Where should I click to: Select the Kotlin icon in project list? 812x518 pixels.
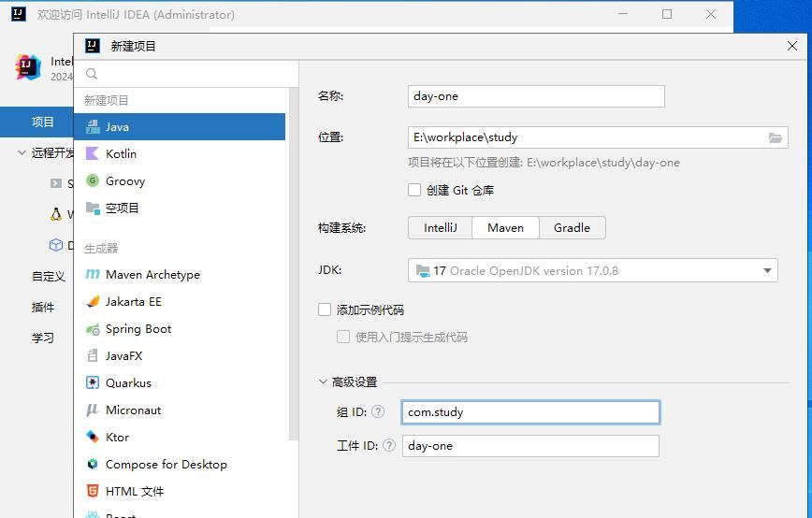point(93,154)
